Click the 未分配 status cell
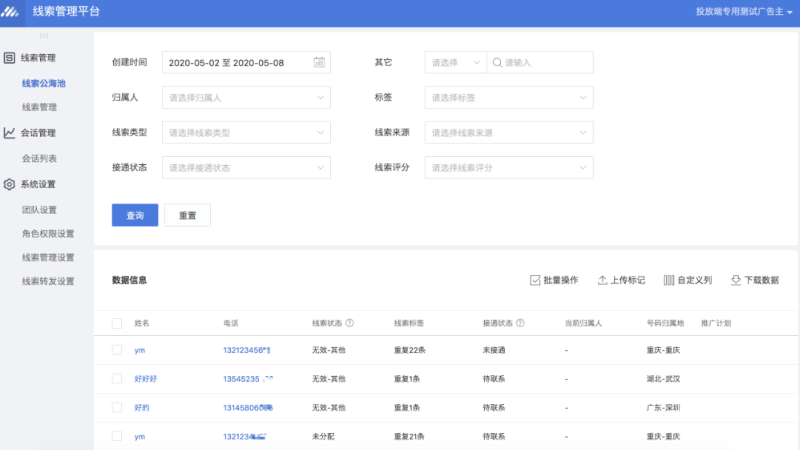 pos(323,436)
